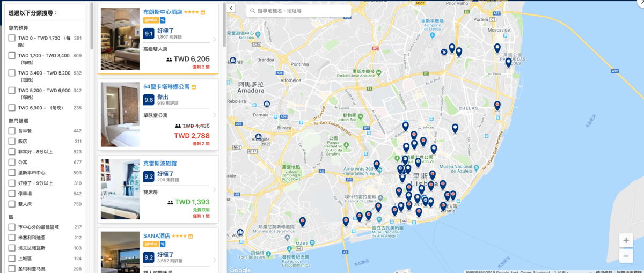Viewport: 644px width, 273px height.
Task: Click the 高級雙人房 room type text
Action: pyautogui.click(x=155, y=49)
